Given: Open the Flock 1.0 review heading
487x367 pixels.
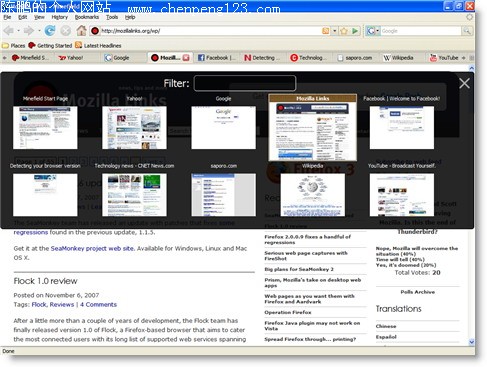Looking at the screenshot, I should click(45, 281).
